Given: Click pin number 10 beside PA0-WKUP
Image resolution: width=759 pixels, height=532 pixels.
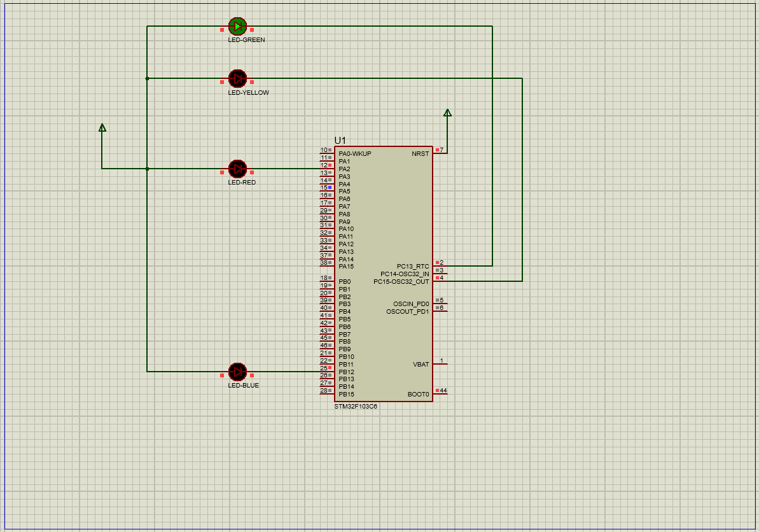Looking at the screenshot, I should 324,150.
